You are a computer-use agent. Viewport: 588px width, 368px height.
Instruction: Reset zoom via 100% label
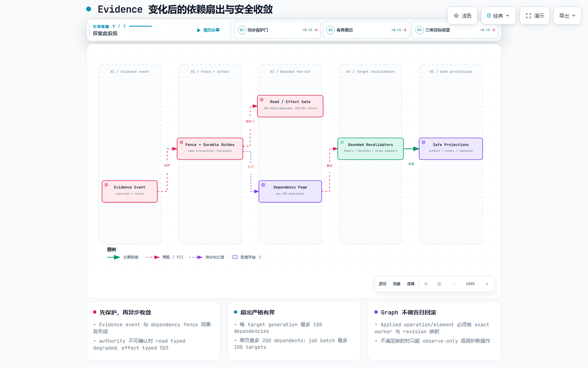[470, 284]
